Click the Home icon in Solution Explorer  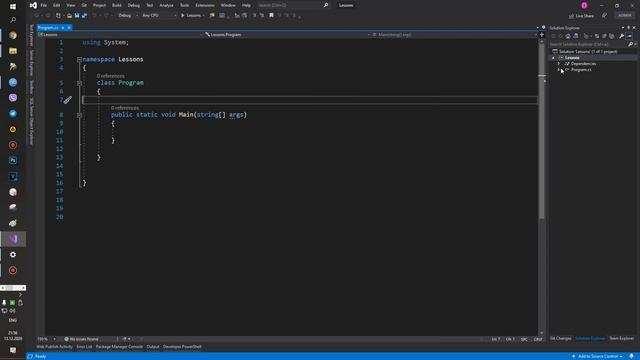point(568,36)
